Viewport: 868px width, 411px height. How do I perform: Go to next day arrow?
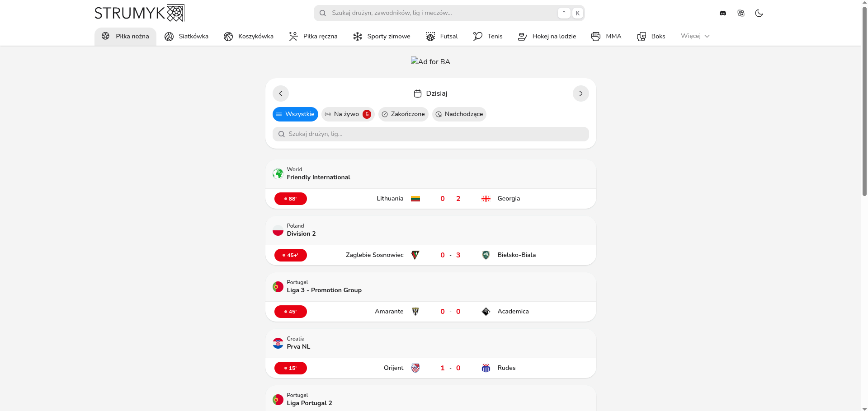(580, 93)
